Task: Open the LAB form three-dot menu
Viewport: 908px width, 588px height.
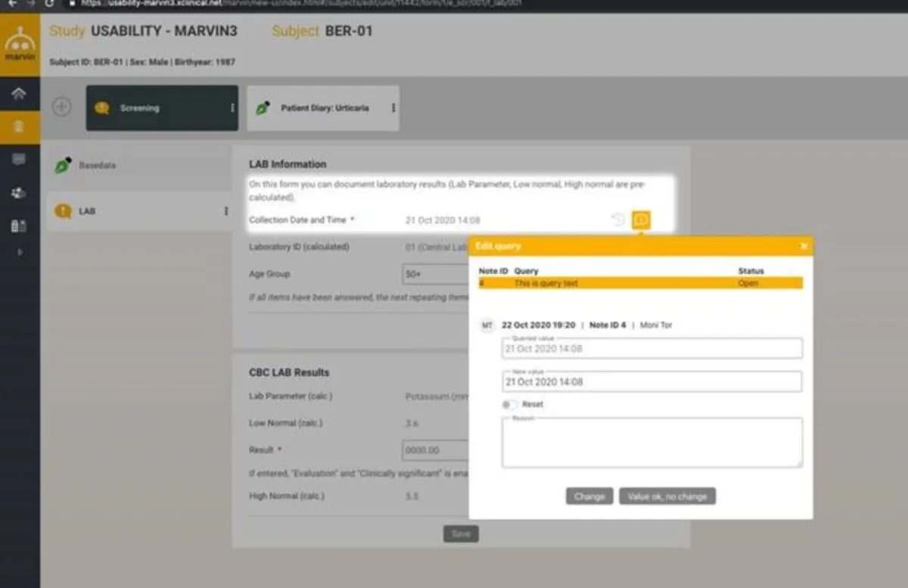Action: 225,211
